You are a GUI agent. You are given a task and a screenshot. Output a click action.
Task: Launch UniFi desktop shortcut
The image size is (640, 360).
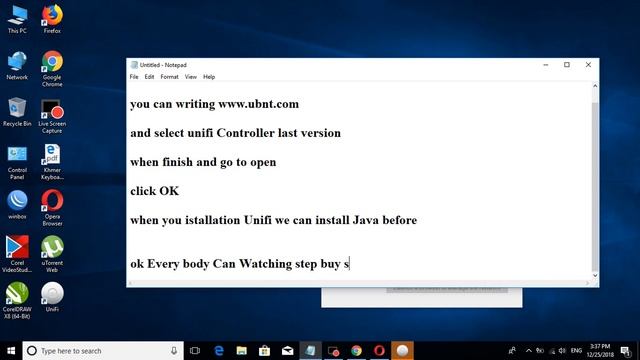pos(52,297)
